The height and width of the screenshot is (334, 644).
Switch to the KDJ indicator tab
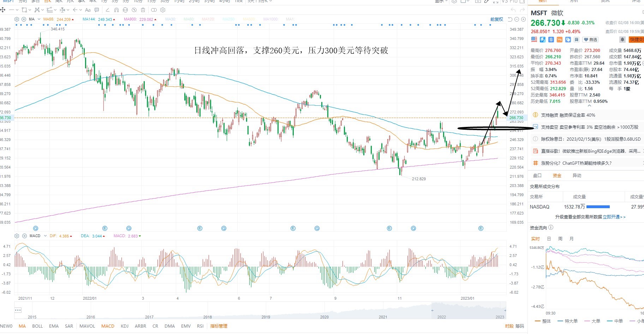(x=125, y=326)
